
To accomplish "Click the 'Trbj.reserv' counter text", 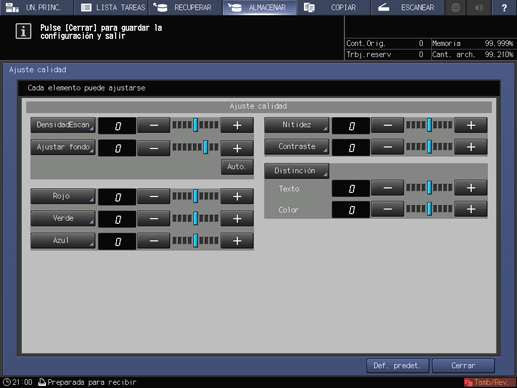I will (x=369, y=55).
